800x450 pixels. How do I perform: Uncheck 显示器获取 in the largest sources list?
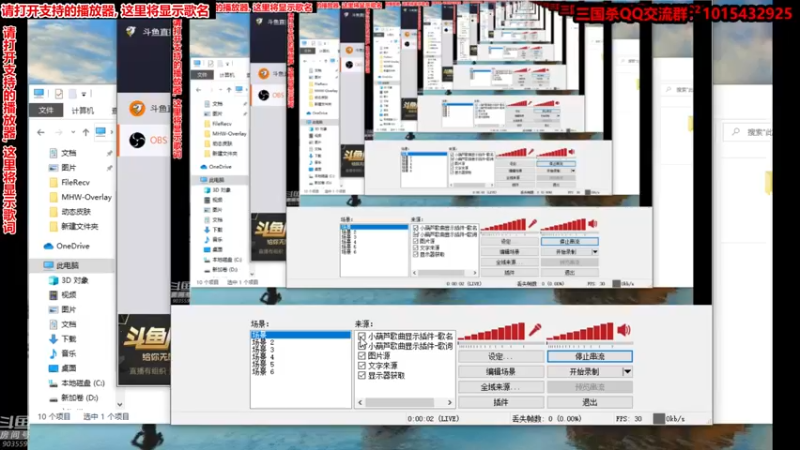click(x=362, y=375)
